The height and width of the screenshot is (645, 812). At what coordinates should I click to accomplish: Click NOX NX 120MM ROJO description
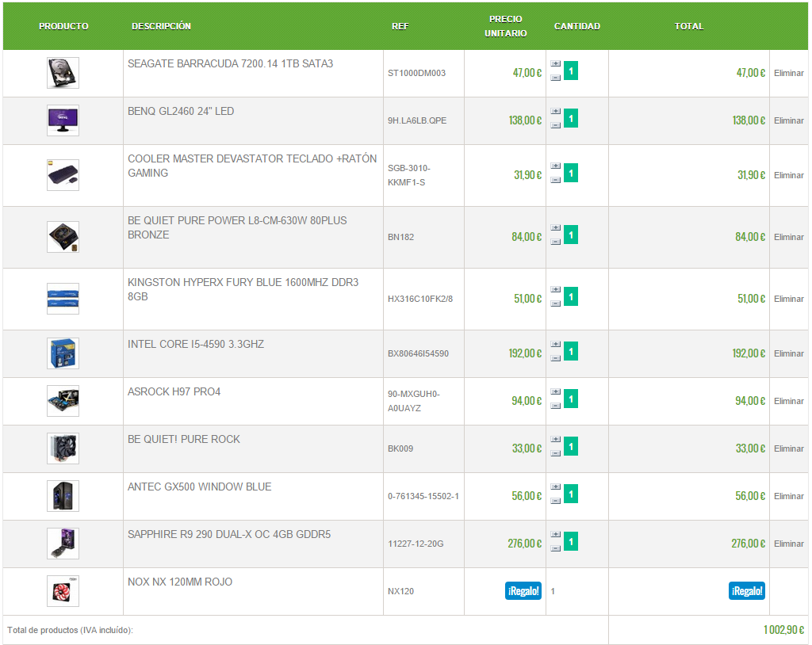point(180,582)
